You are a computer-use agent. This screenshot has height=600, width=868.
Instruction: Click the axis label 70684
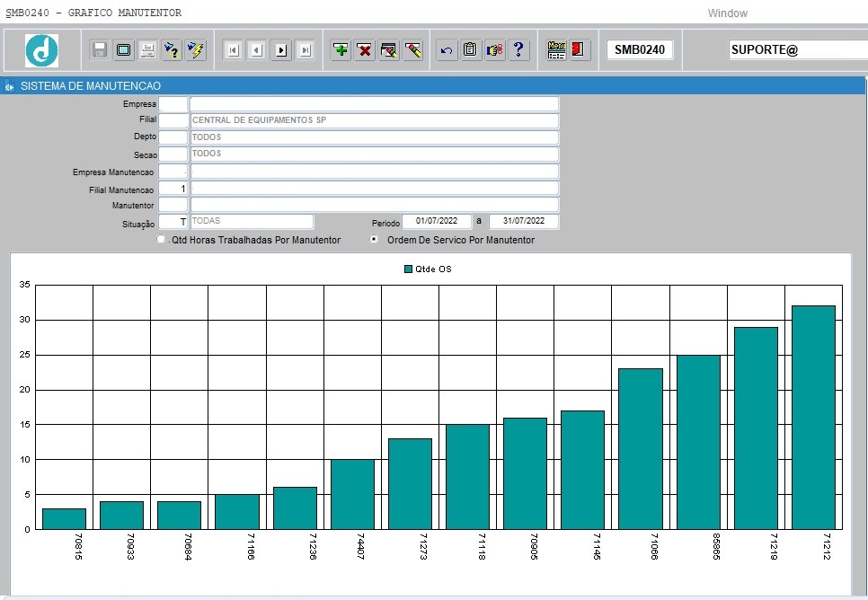click(188, 546)
